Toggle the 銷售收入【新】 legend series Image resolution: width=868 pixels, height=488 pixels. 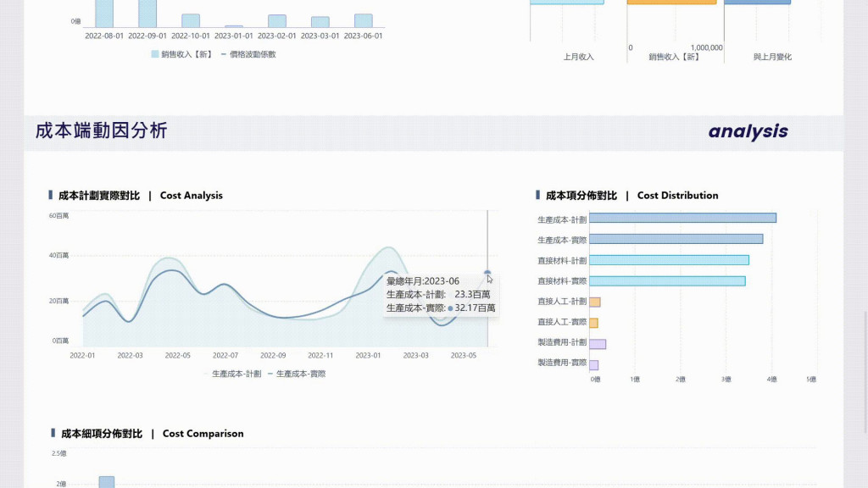[x=182, y=54]
